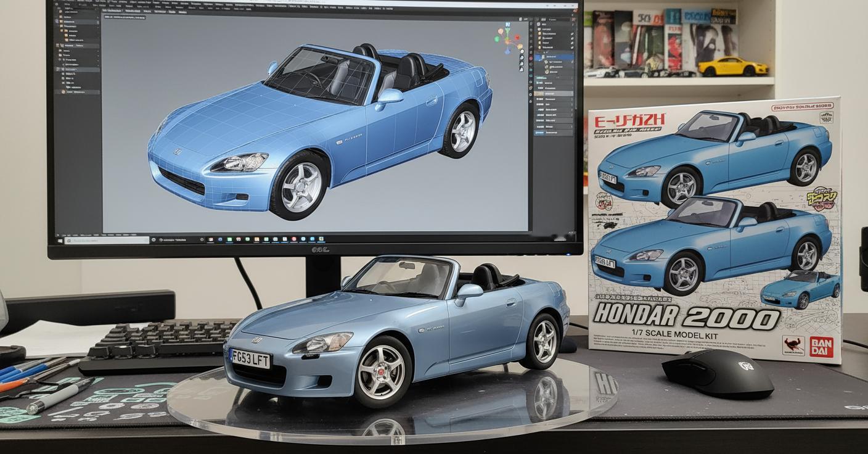Focus the Windows taskbar search box
The width and height of the screenshot is (868, 454).
click(107, 241)
